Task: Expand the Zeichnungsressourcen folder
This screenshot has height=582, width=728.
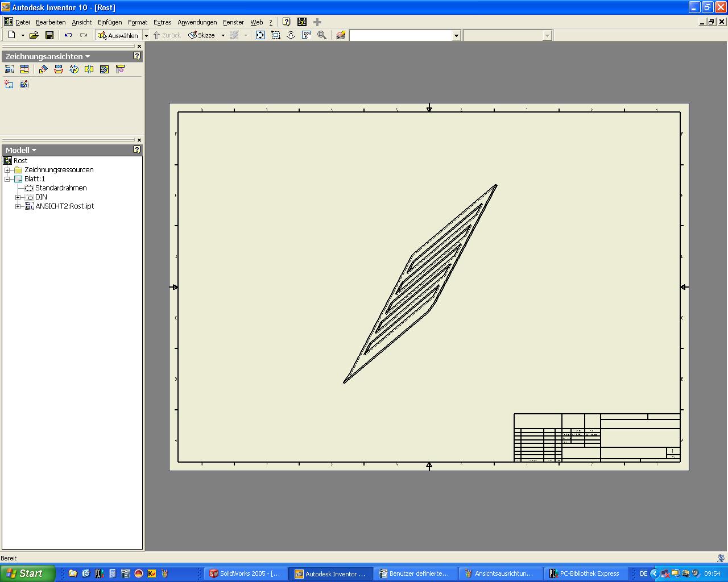Action: pyautogui.click(x=7, y=170)
